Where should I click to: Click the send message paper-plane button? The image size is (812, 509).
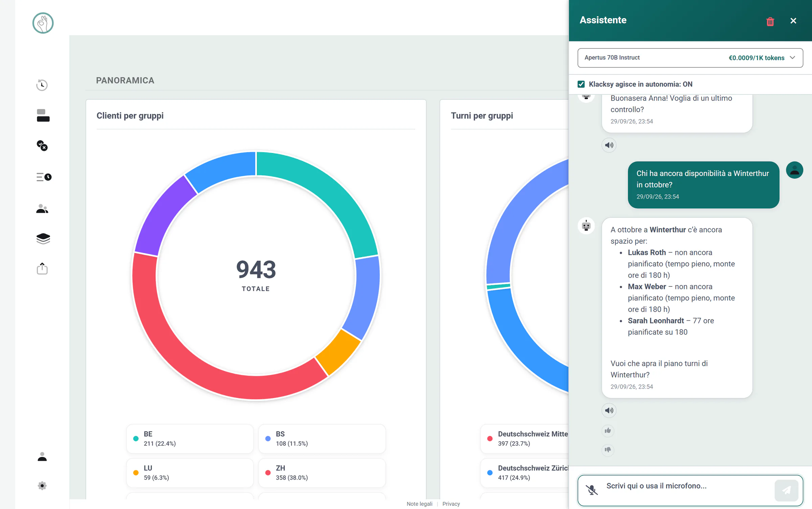click(787, 490)
